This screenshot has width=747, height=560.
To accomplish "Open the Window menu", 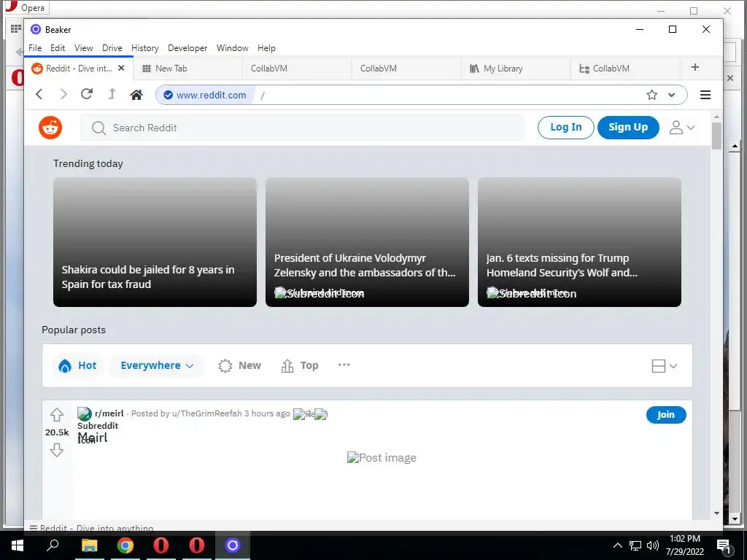I will 232,48.
